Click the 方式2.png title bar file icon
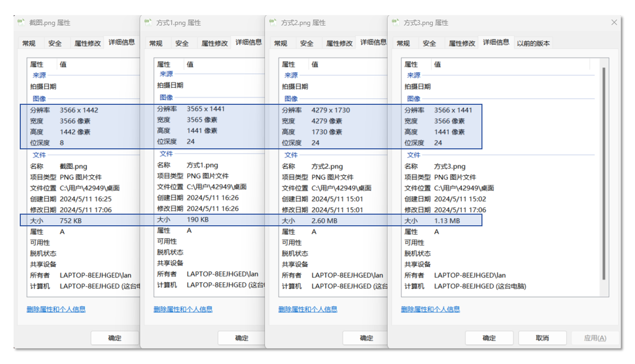 (273, 23)
